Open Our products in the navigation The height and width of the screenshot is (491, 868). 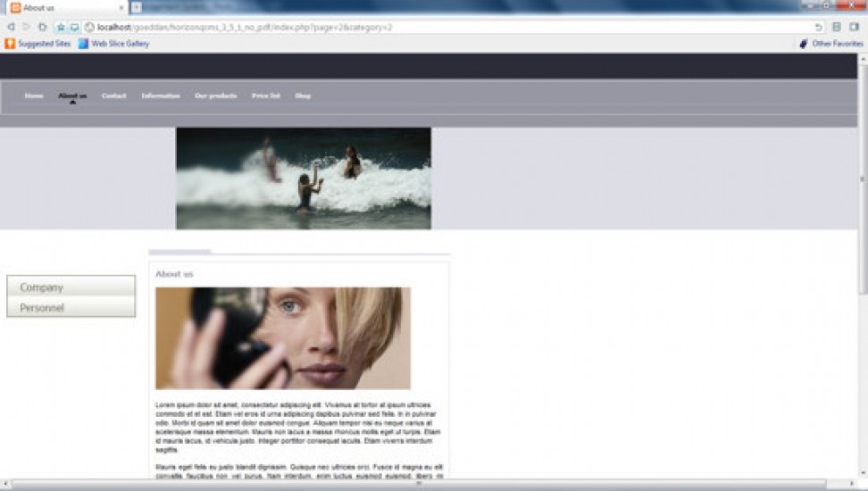(216, 96)
